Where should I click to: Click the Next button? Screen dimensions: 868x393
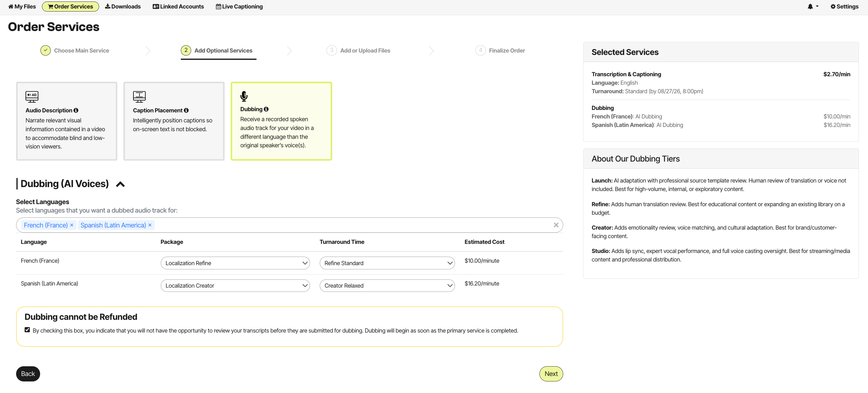[551, 374]
